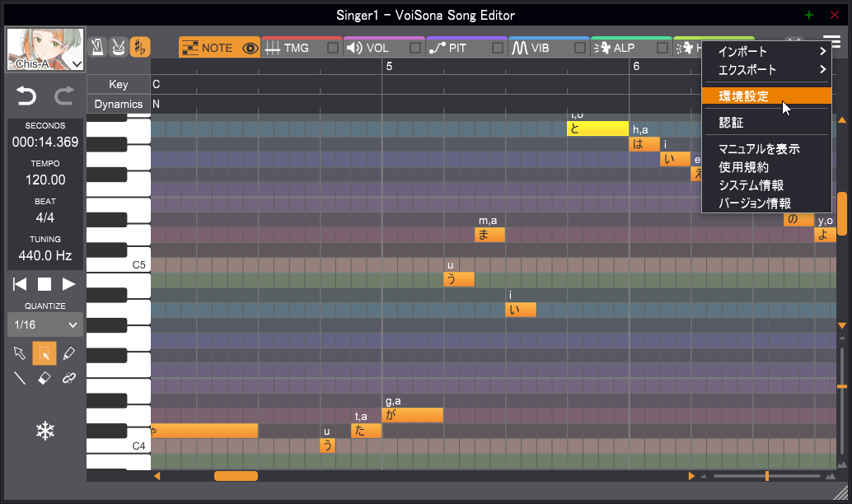852x504 pixels.
Task: Activate the link notes tool
Action: 69,378
